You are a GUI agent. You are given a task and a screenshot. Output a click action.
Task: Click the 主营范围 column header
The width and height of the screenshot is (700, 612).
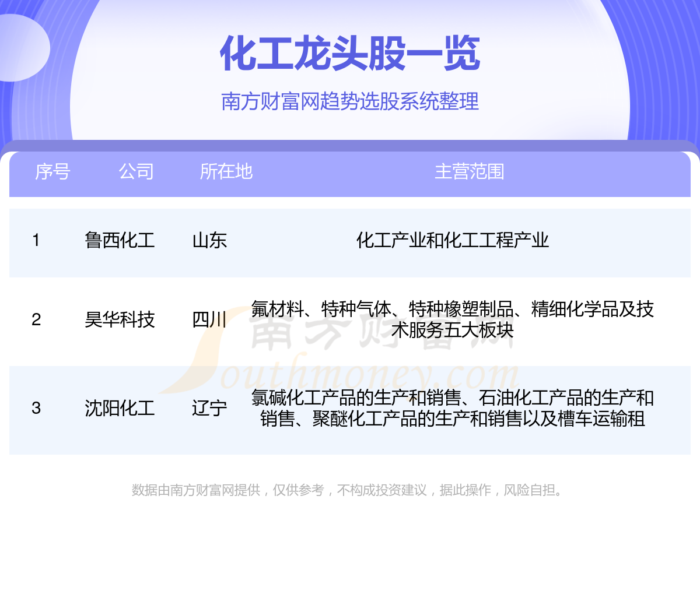pyautogui.click(x=470, y=171)
